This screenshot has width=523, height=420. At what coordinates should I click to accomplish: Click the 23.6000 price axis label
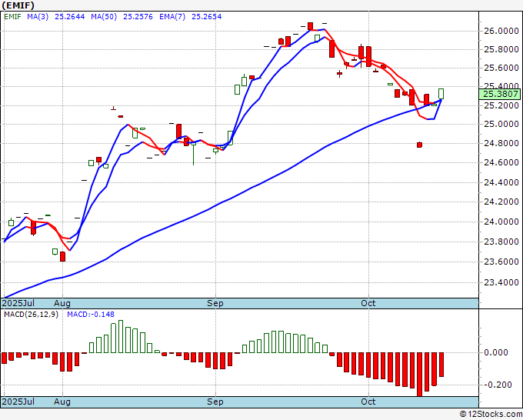click(501, 262)
